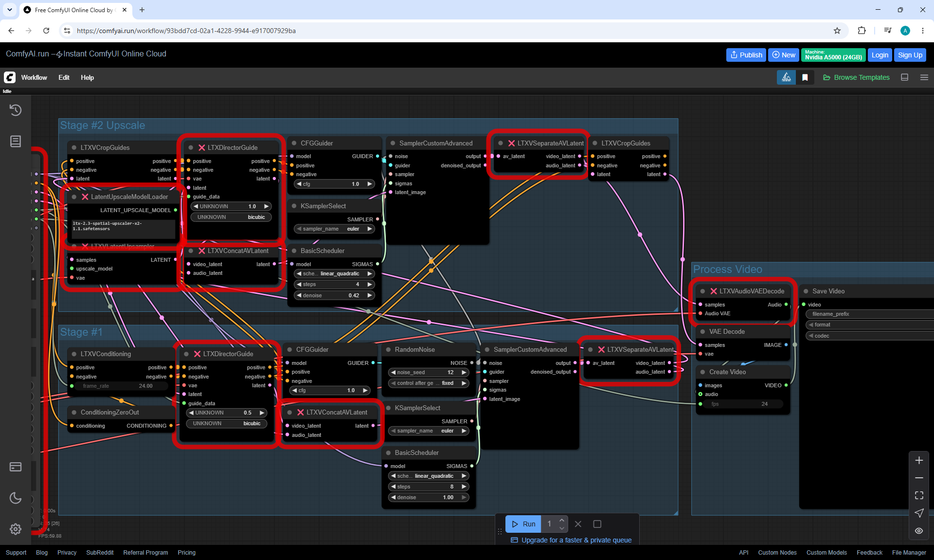Viewport: 934px width, 560px height.
Task: Open the Workflow menu
Action: pos(34,77)
